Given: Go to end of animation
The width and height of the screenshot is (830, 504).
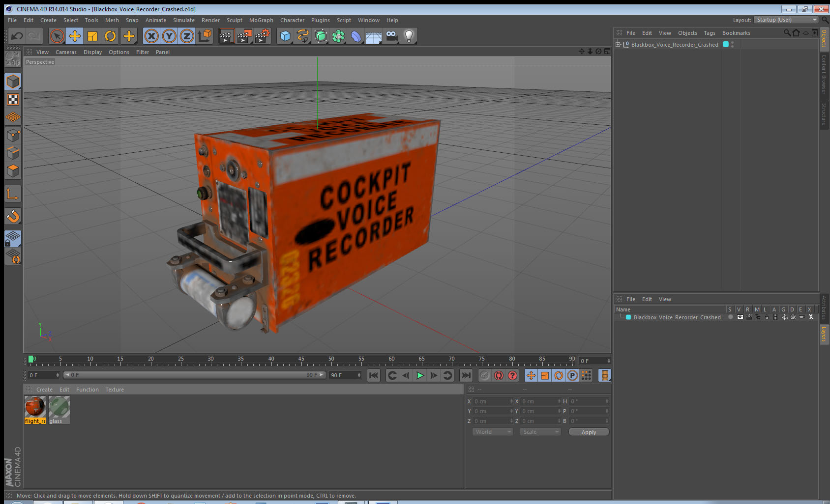Looking at the screenshot, I should [466, 375].
